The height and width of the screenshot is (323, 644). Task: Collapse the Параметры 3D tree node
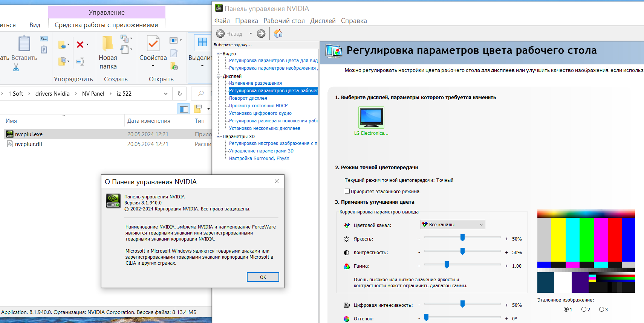(x=218, y=136)
